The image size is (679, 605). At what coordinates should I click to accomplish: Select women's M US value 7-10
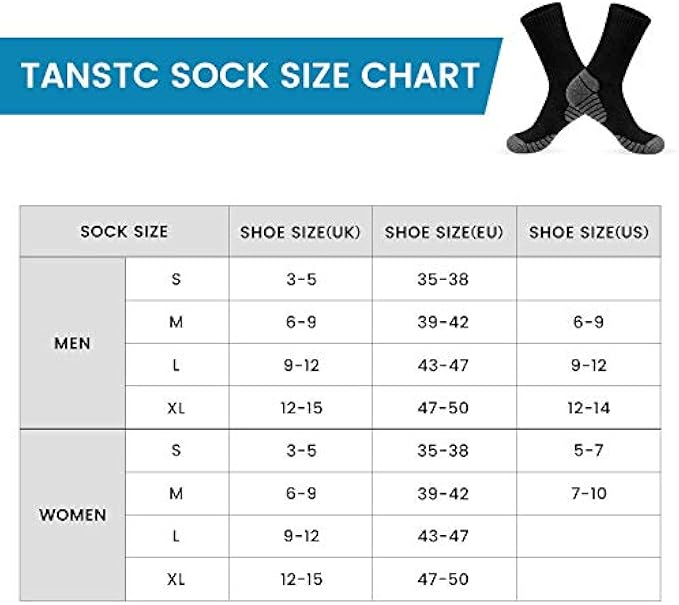click(x=587, y=493)
